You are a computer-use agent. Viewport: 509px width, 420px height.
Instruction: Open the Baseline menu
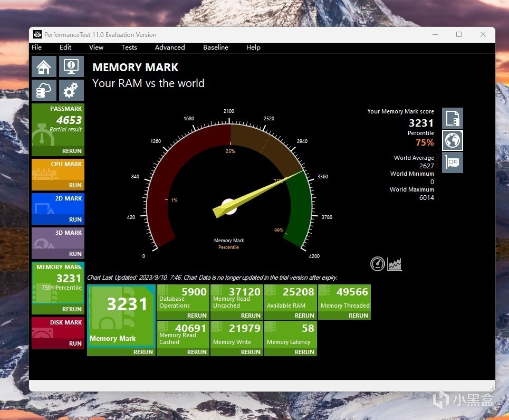click(x=216, y=47)
